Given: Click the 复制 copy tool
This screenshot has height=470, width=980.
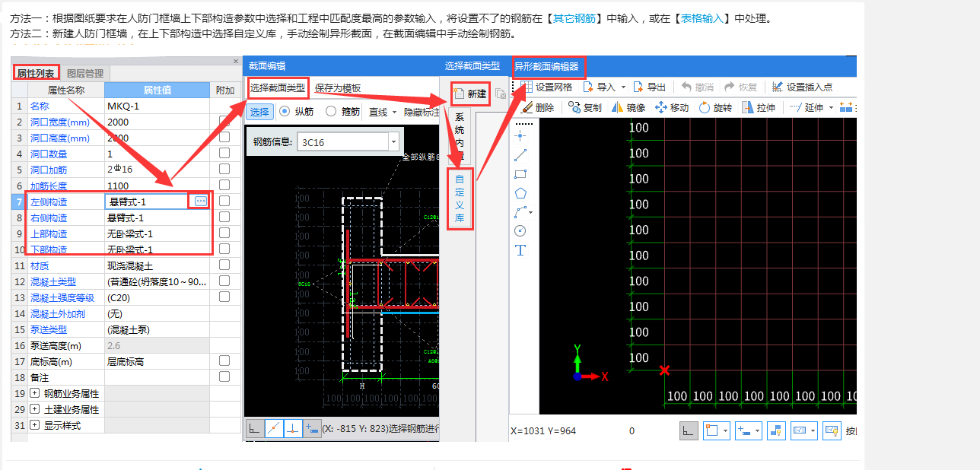Looking at the screenshot, I should click(x=584, y=108).
